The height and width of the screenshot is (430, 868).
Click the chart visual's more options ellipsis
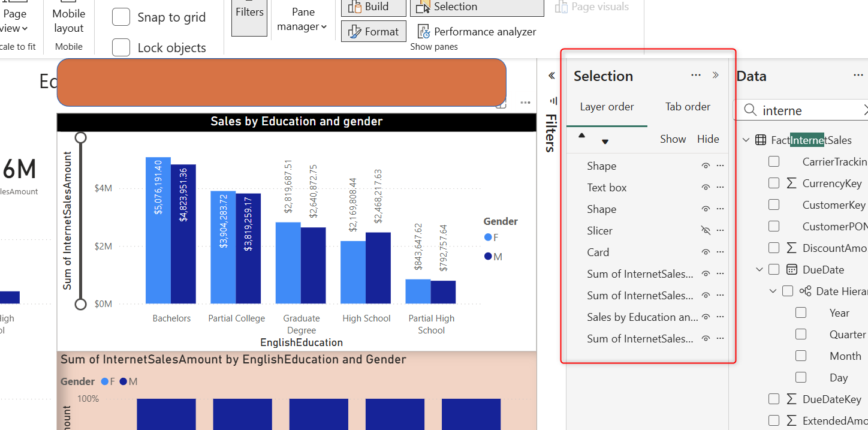(525, 103)
